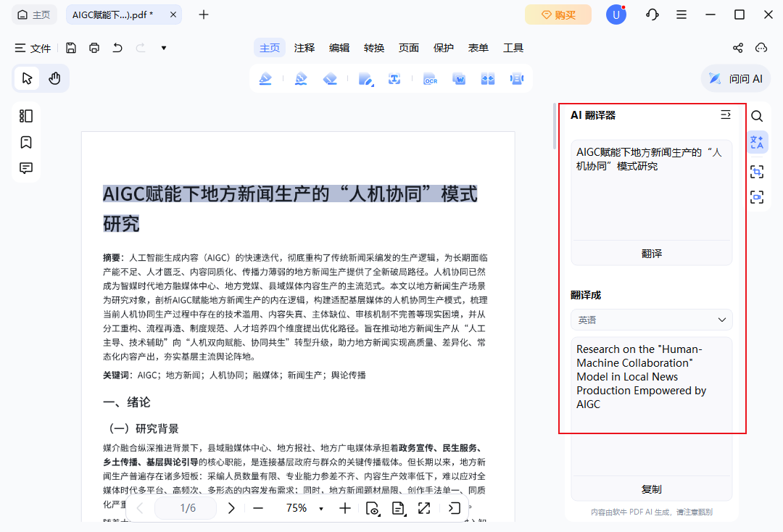Viewport: 783px width, 532px height.
Task: Switch to the 转换 tab
Action: point(374,48)
